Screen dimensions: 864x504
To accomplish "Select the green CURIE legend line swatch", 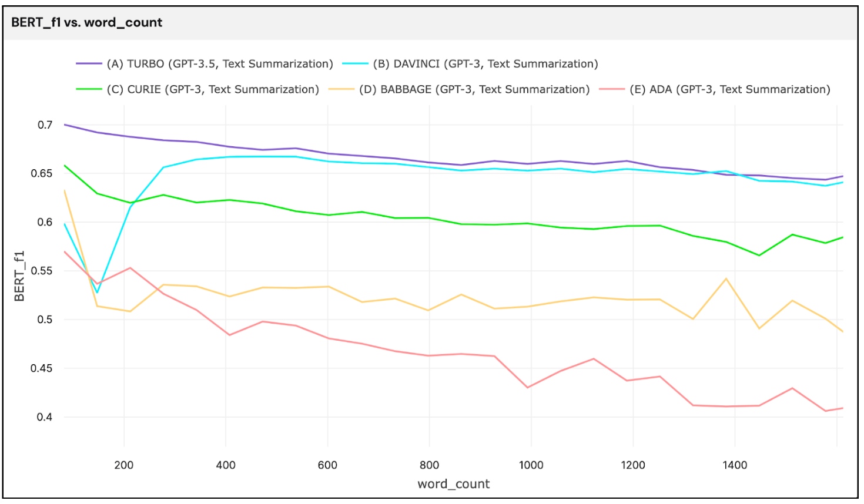I will (89, 89).
